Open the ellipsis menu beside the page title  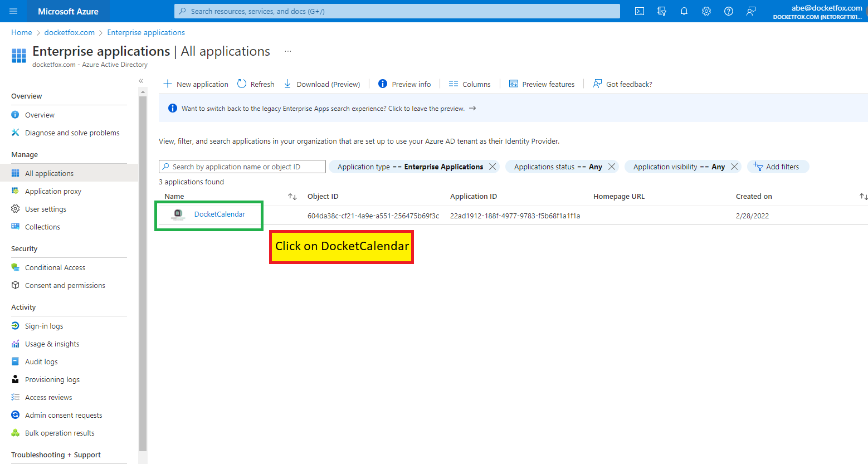[288, 51]
